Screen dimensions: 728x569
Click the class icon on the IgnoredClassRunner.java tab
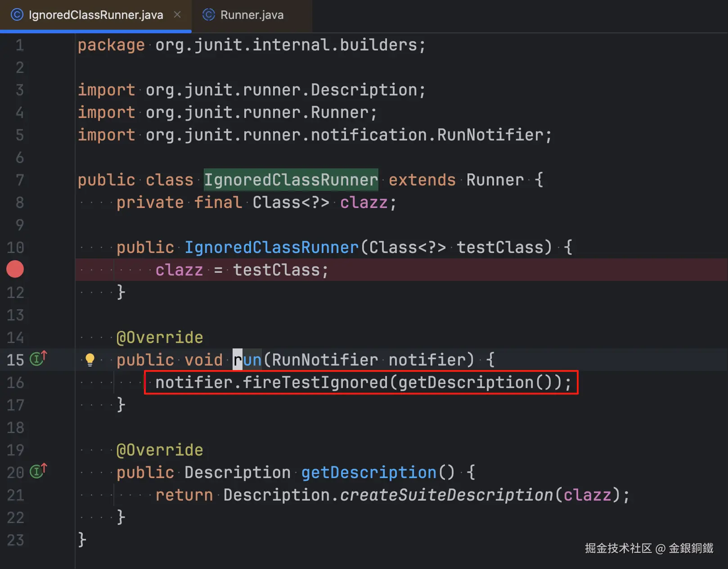tap(17, 15)
